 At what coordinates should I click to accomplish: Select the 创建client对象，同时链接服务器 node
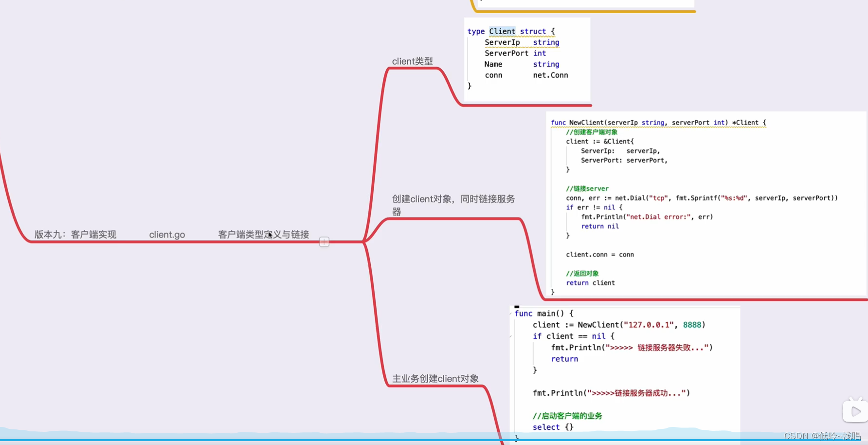point(452,205)
